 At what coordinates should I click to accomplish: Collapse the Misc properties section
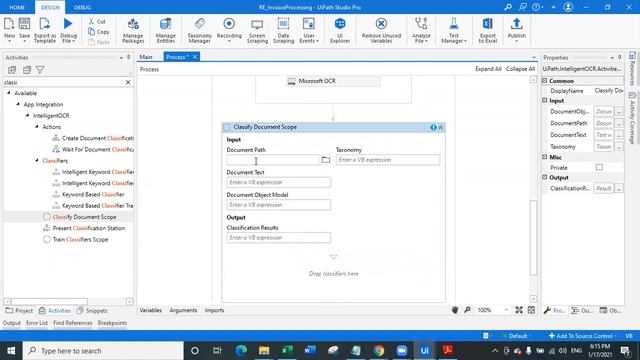click(544, 157)
